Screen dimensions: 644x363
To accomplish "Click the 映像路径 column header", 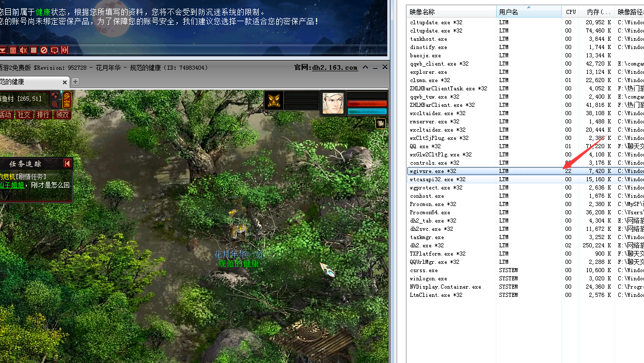I will point(630,12).
